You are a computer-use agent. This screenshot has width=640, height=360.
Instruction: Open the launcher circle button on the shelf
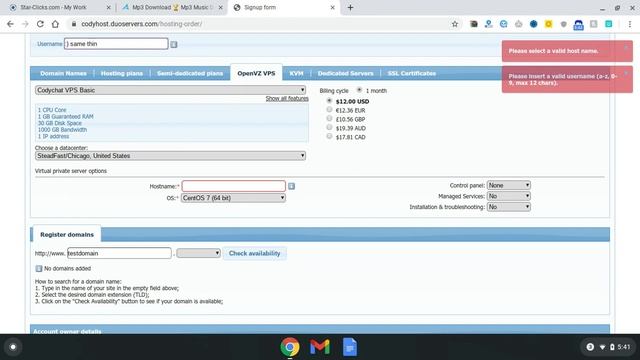pos(13,347)
